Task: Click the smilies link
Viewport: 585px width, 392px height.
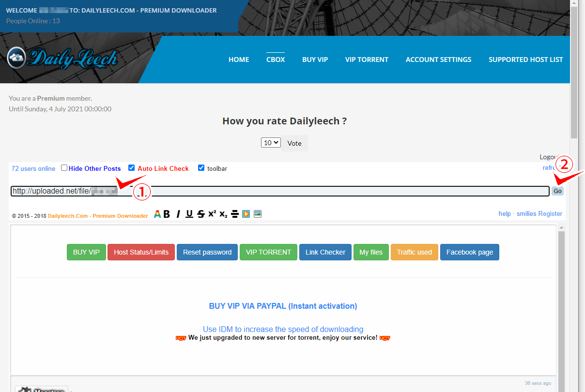Action: tap(526, 213)
